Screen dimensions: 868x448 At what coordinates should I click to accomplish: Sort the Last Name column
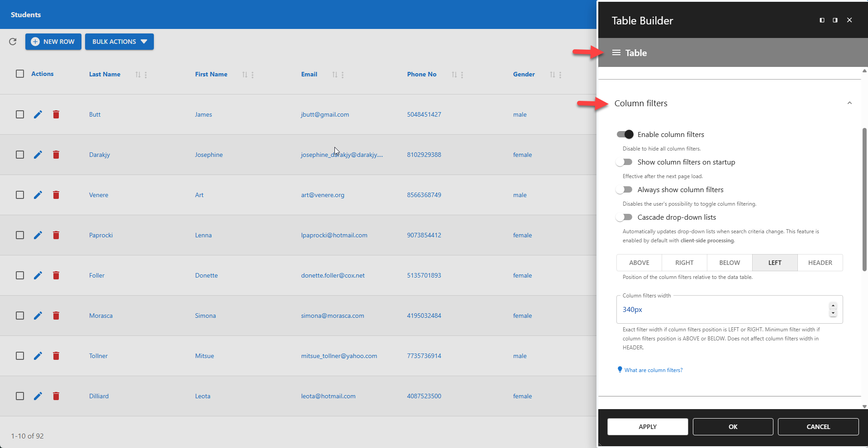[138, 75]
